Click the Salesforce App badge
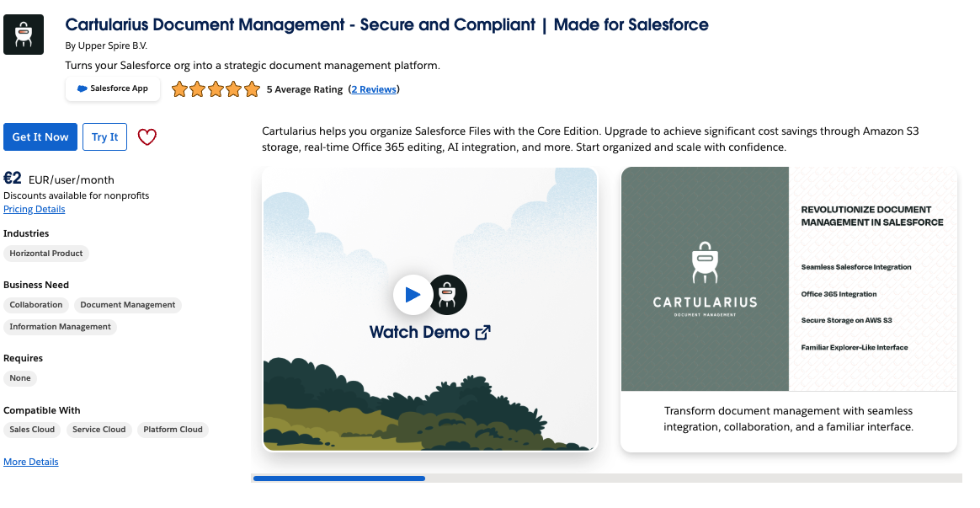The width and height of the screenshot is (980, 508). [113, 88]
